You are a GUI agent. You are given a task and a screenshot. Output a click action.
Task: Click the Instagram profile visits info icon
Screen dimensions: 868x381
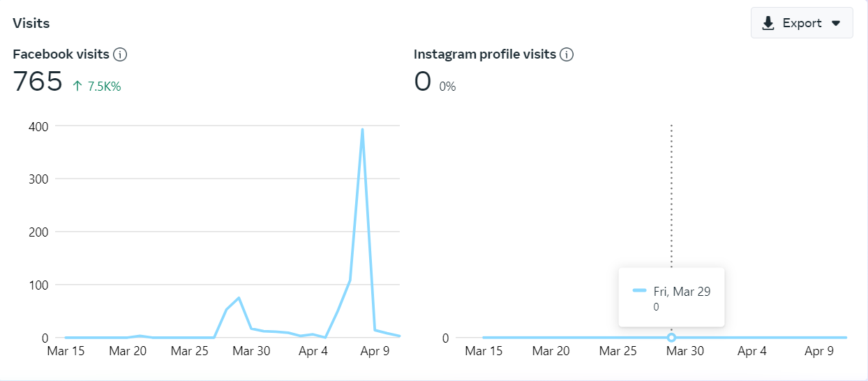[567, 54]
